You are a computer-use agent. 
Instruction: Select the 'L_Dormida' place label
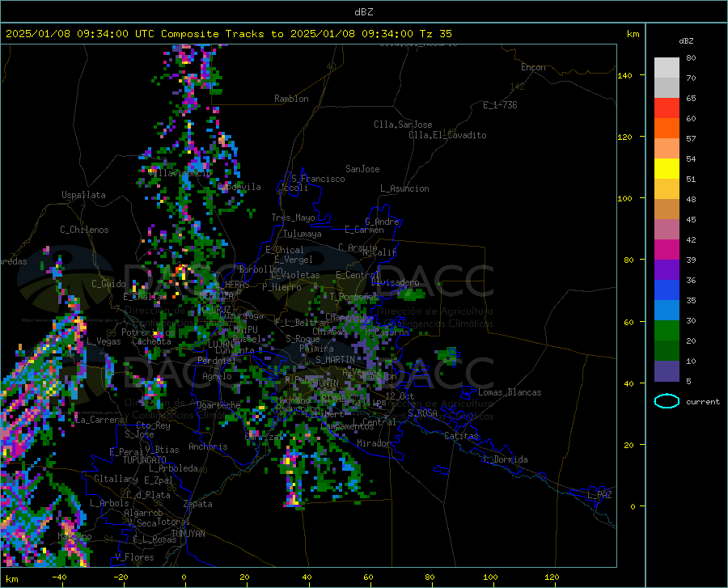coord(506,459)
